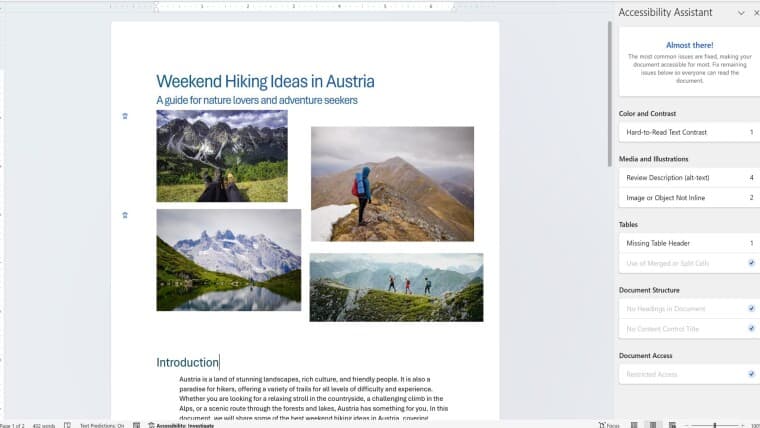Open Accessibility: Investigate in the status bar
Image resolution: width=760 pixels, height=428 pixels.
click(181, 425)
